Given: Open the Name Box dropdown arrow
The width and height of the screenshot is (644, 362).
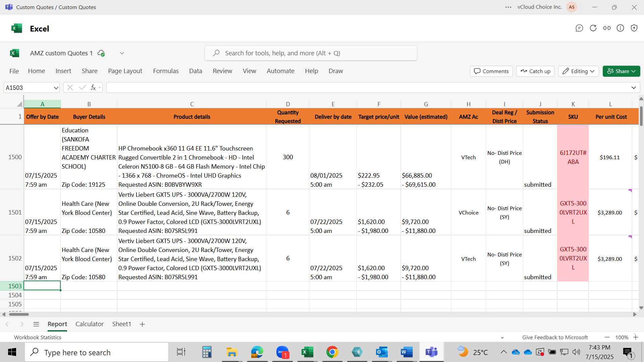Looking at the screenshot, I should (56, 88).
